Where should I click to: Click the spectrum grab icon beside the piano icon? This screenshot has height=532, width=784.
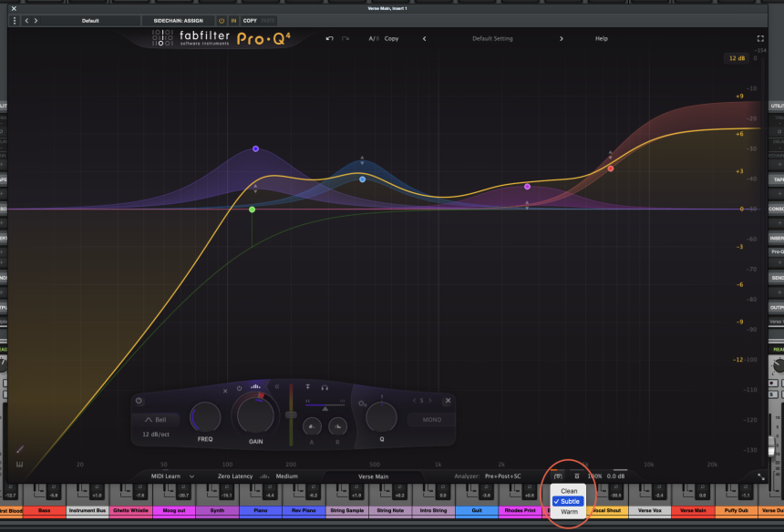point(576,475)
